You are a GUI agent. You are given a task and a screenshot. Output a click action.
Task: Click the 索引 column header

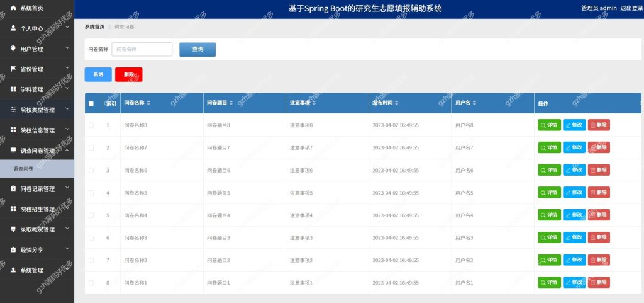tap(111, 103)
